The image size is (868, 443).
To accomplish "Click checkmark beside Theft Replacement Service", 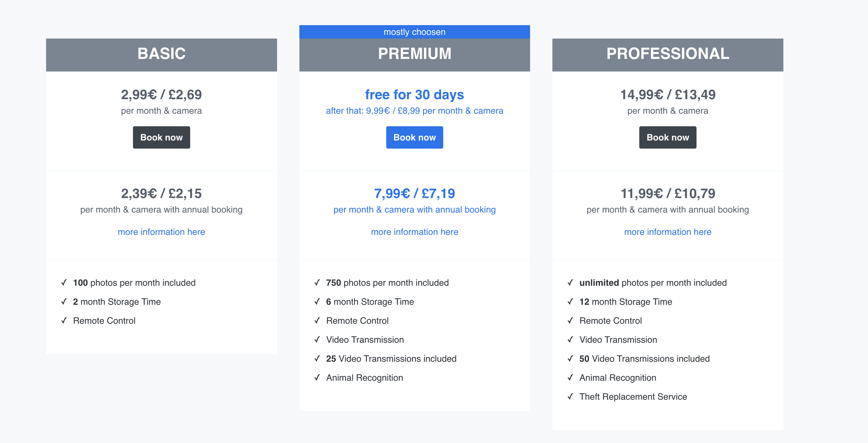I will point(570,397).
